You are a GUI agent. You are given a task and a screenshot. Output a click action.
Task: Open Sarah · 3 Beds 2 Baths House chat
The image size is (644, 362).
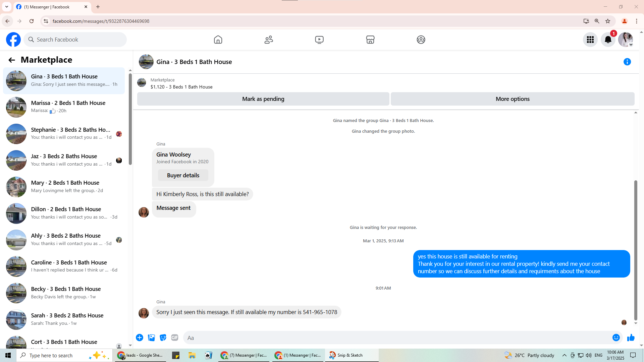tap(64, 319)
